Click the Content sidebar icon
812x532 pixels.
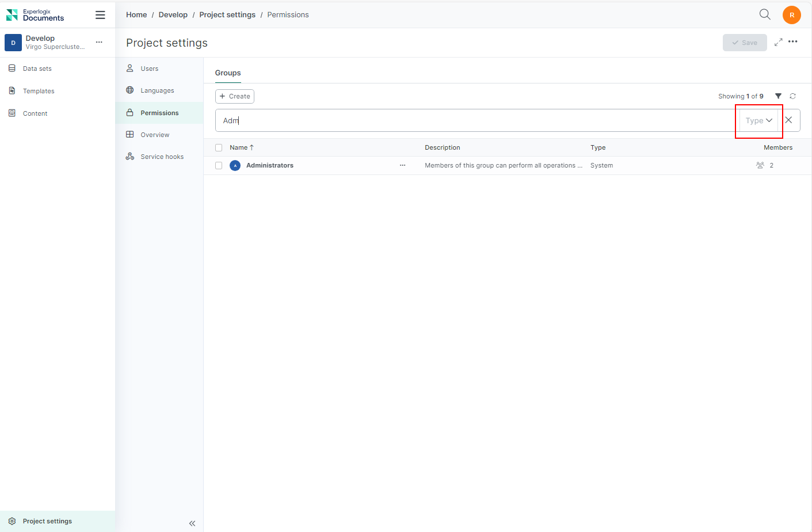[12, 113]
